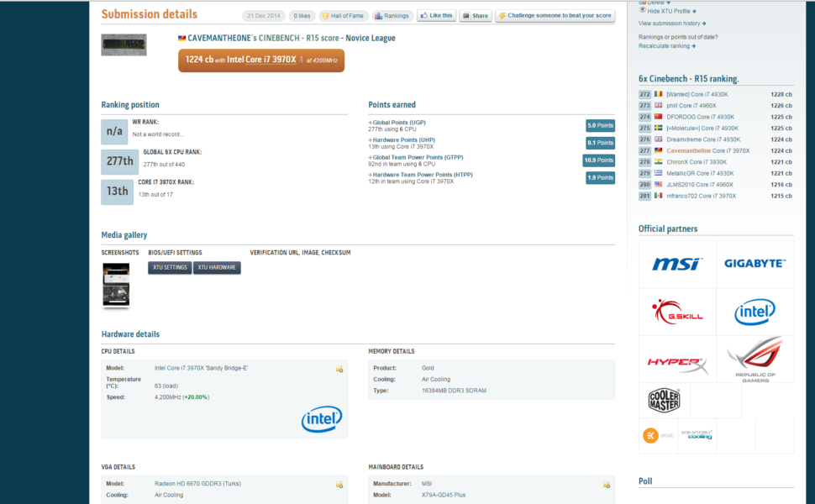This screenshot has height=504, width=815.
Task: Open the GIGABYTE partner logo
Action: 755,264
